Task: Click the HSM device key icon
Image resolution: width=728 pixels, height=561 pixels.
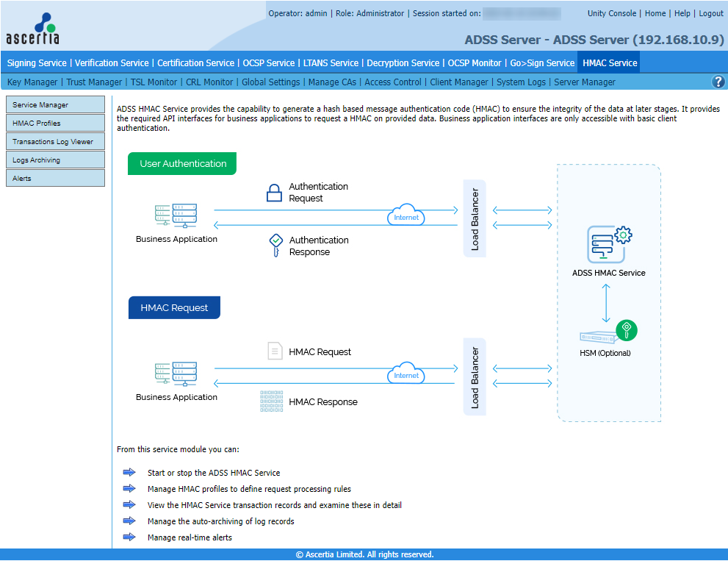Action: click(625, 329)
